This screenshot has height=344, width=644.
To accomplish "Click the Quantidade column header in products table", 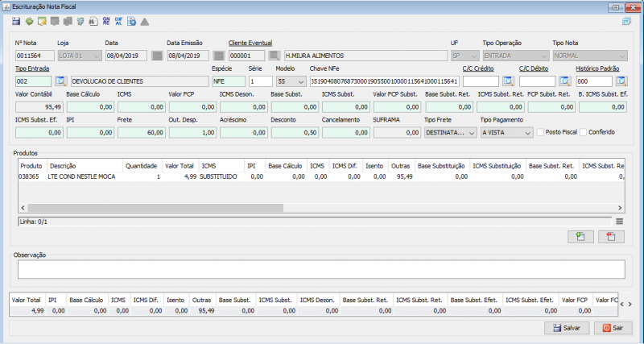I will 142,166.
